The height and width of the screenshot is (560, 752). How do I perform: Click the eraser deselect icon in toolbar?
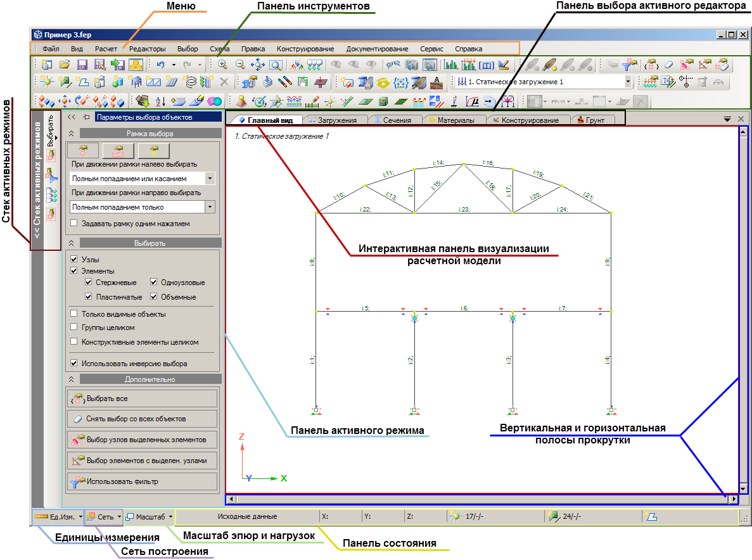click(x=668, y=65)
